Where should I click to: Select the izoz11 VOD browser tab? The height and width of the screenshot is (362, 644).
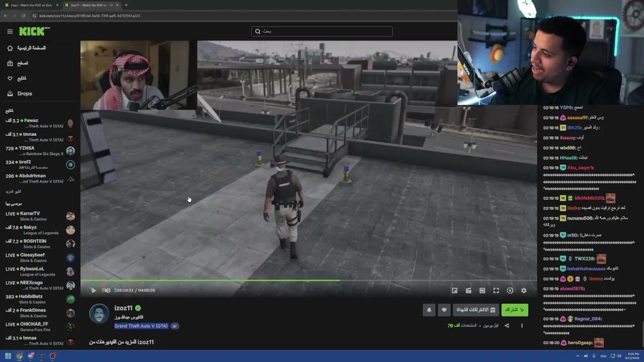pos(91,5)
